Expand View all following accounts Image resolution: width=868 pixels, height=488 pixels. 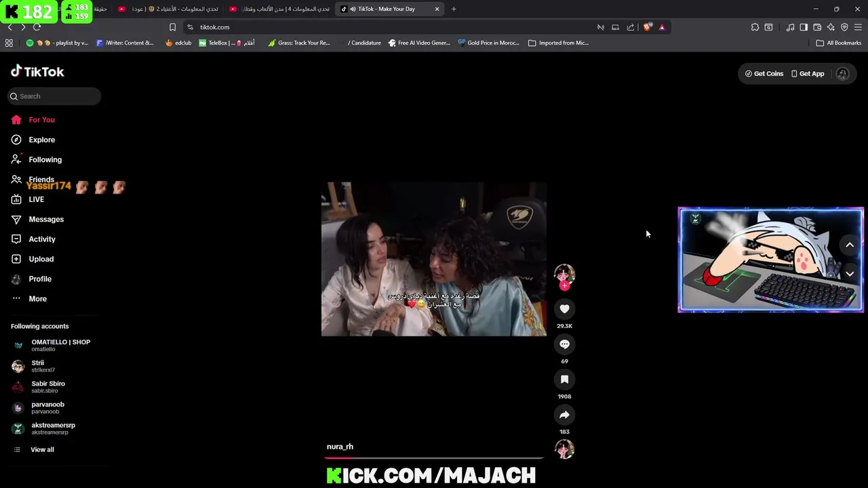(34, 450)
